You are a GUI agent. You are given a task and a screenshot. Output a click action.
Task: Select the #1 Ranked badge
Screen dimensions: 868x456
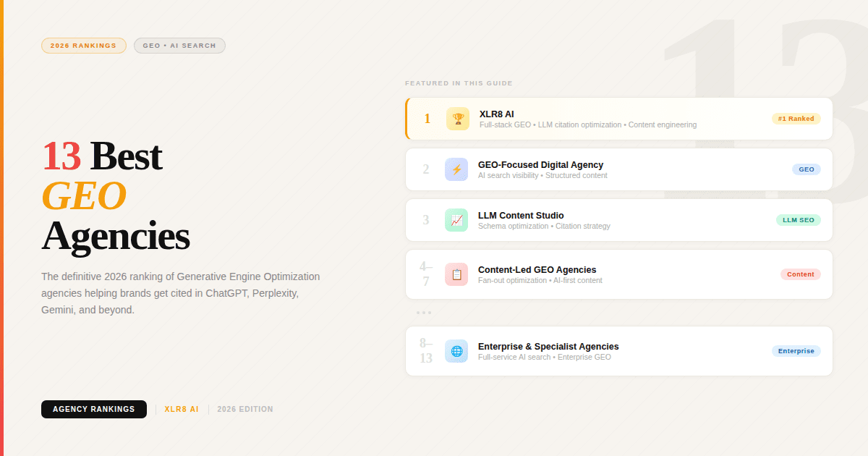796,118
